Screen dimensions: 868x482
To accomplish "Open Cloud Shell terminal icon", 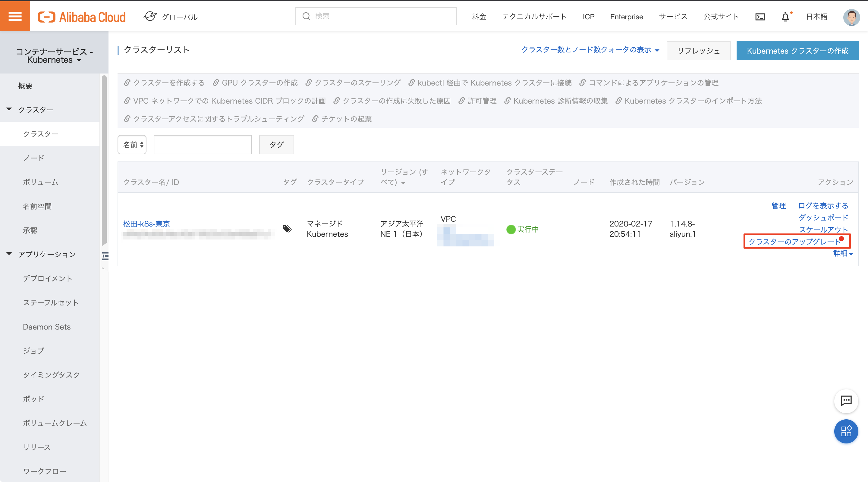I will click(760, 17).
